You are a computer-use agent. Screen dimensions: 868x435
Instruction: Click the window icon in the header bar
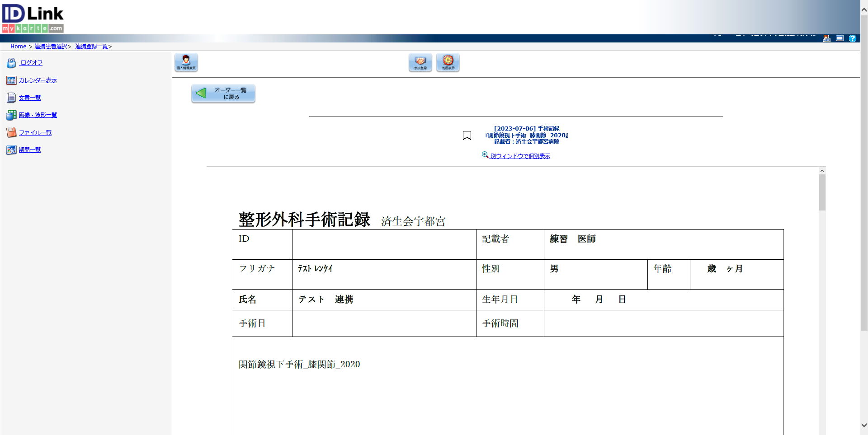[840, 38]
